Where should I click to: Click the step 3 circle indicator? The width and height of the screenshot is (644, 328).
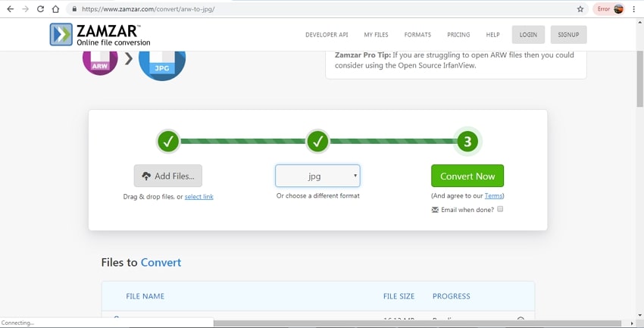click(x=467, y=142)
